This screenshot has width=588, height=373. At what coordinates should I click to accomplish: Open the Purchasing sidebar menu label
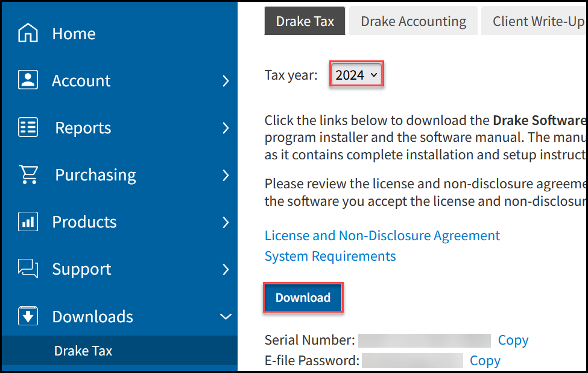click(x=95, y=175)
